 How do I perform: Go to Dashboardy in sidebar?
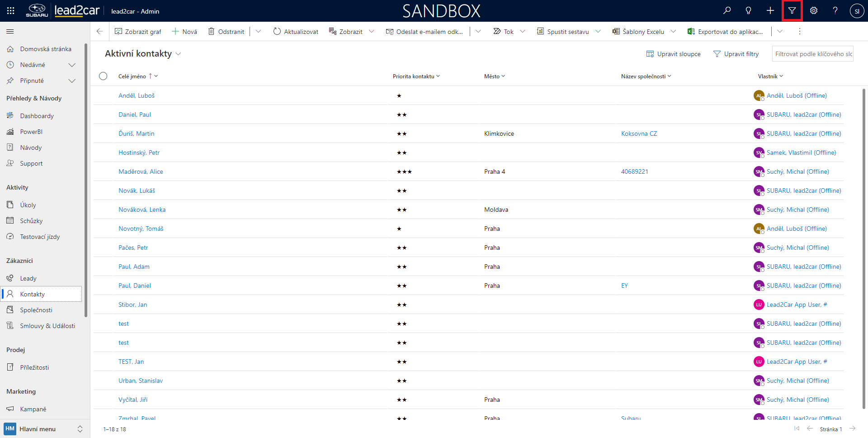pyautogui.click(x=37, y=116)
